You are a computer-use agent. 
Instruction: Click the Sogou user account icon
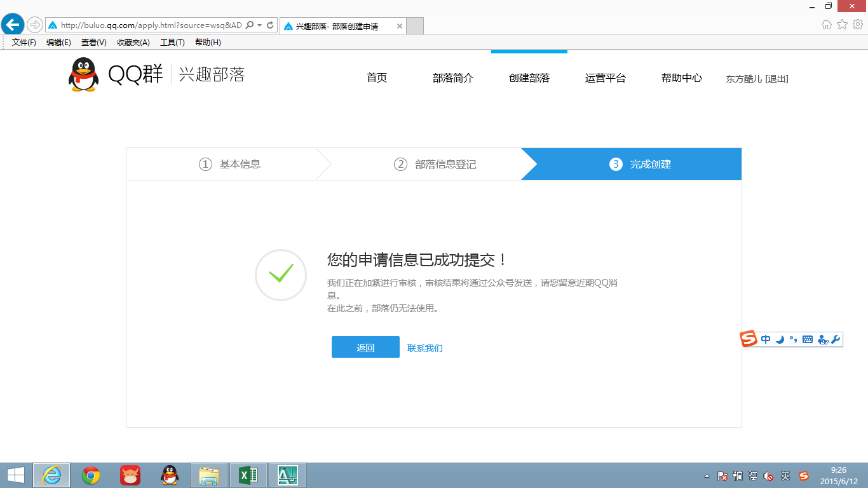(823, 339)
